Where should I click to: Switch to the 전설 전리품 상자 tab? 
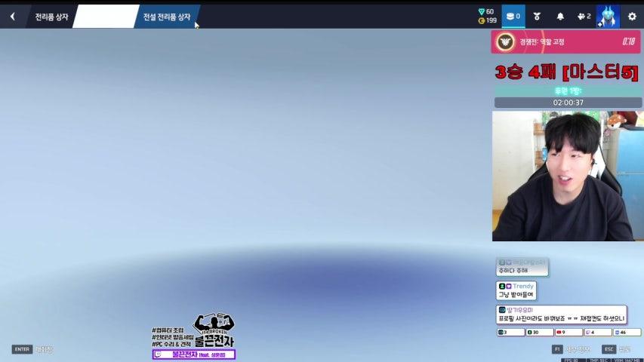167,17
